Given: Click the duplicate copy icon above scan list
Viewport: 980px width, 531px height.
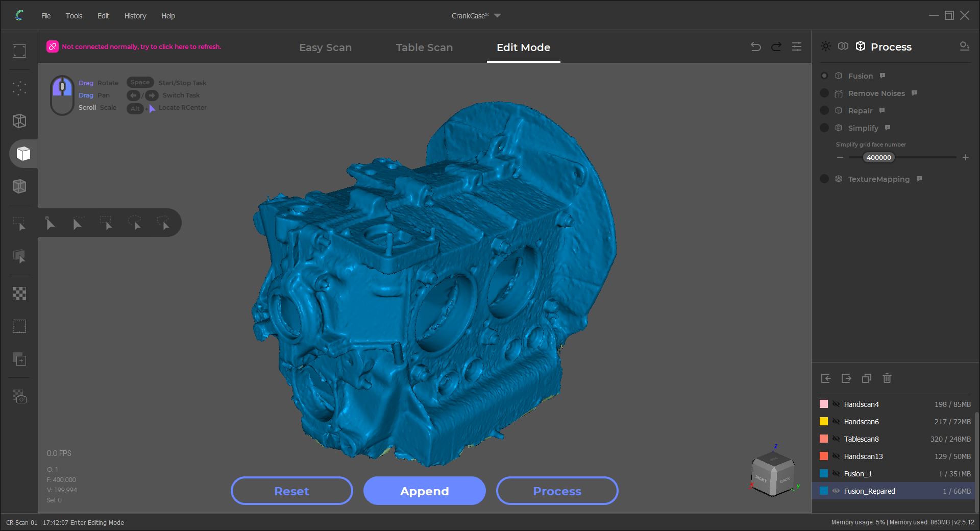Looking at the screenshot, I should click(x=867, y=378).
